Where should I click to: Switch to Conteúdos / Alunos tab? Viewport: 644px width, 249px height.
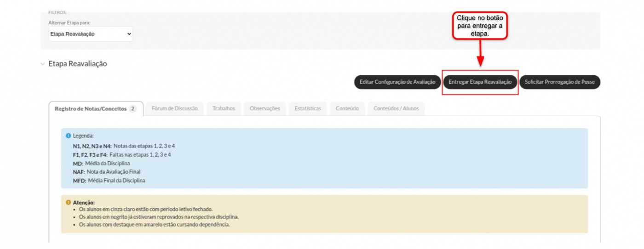(396, 109)
